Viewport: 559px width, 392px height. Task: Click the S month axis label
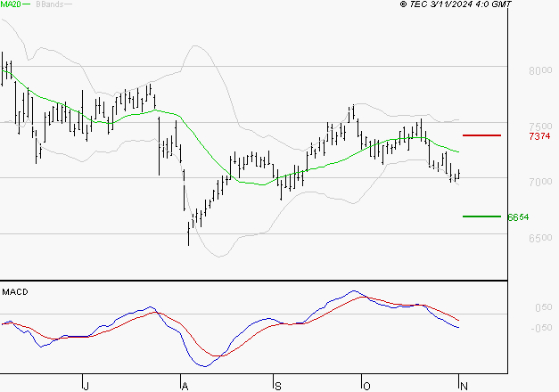click(x=278, y=386)
